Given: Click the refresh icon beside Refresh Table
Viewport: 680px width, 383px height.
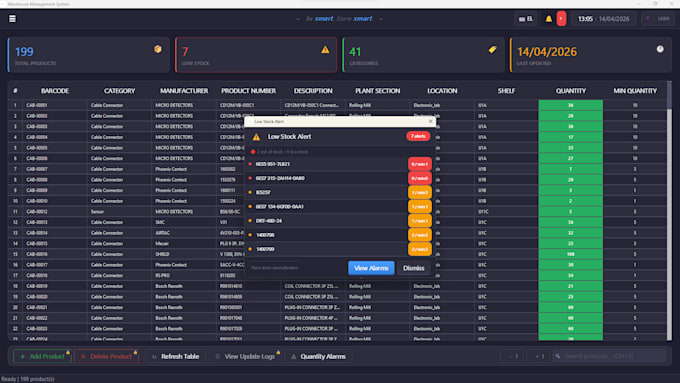Looking at the screenshot, I should pyautogui.click(x=154, y=357).
